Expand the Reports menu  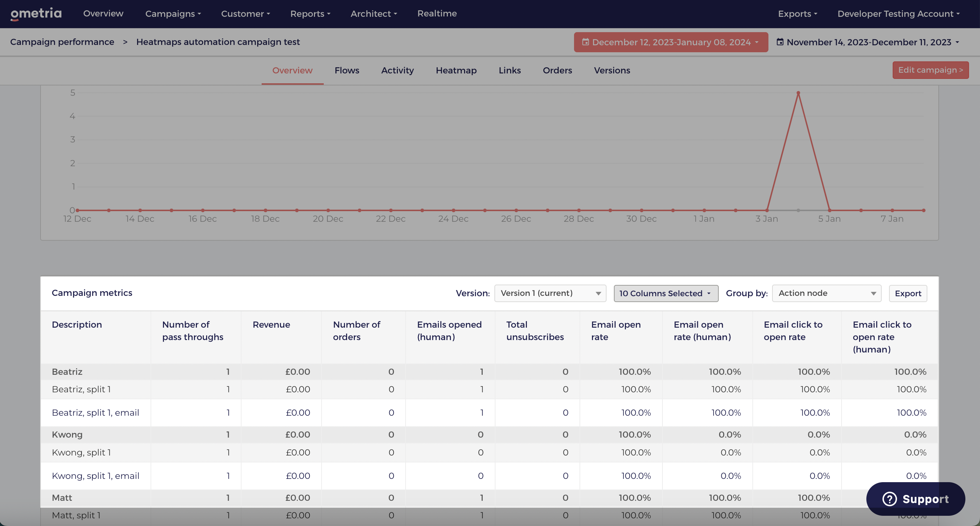[x=310, y=14]
